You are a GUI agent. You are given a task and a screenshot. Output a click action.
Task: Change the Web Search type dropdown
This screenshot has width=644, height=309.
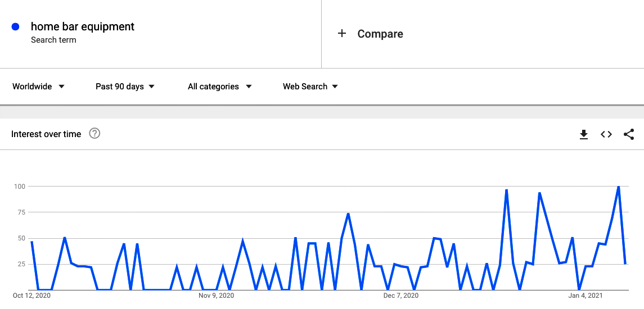[310, 87]
